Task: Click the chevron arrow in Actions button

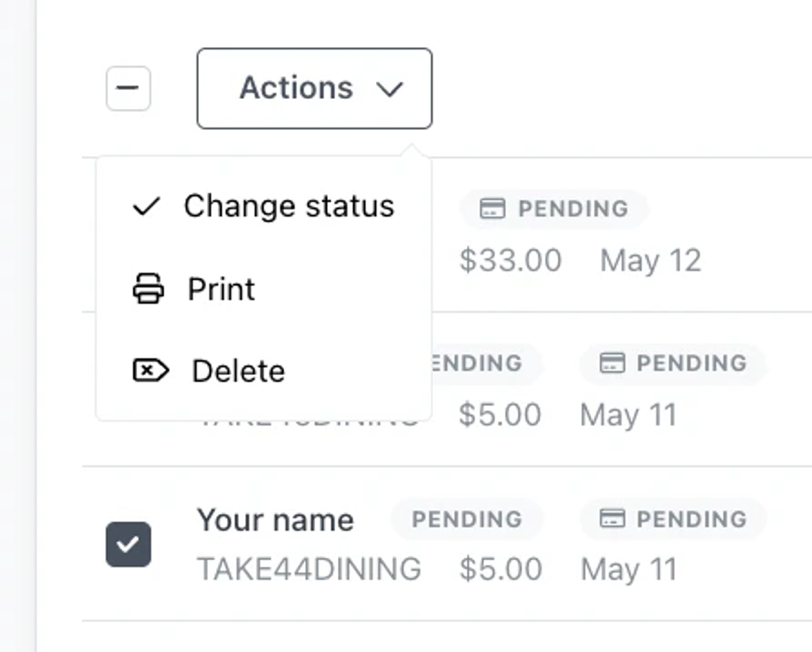Action: click(390, 89)
